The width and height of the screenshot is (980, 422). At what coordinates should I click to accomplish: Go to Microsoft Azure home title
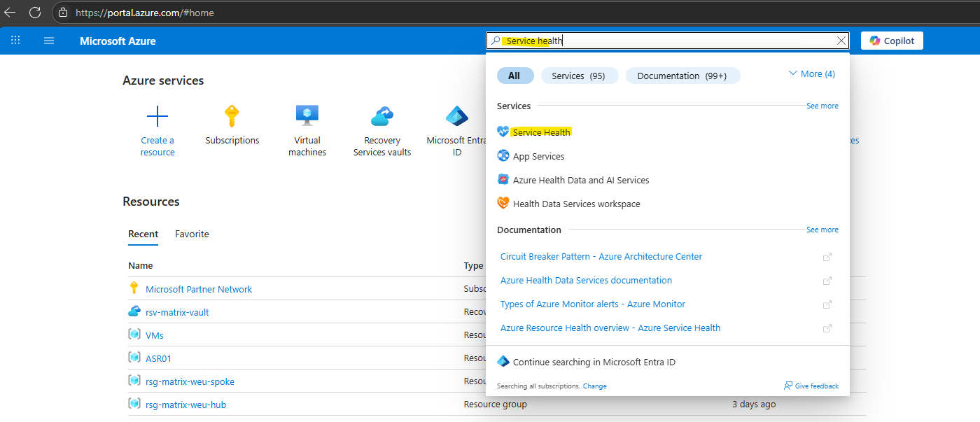point(118,41)
